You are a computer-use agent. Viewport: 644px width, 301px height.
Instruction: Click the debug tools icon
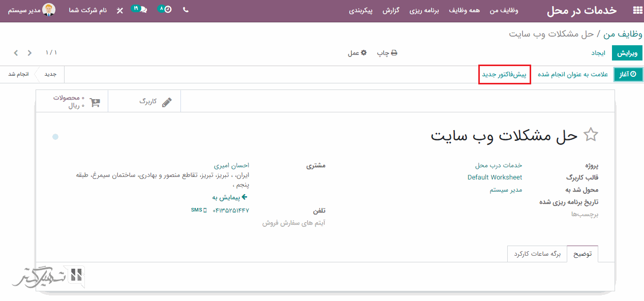coord(120,10)
